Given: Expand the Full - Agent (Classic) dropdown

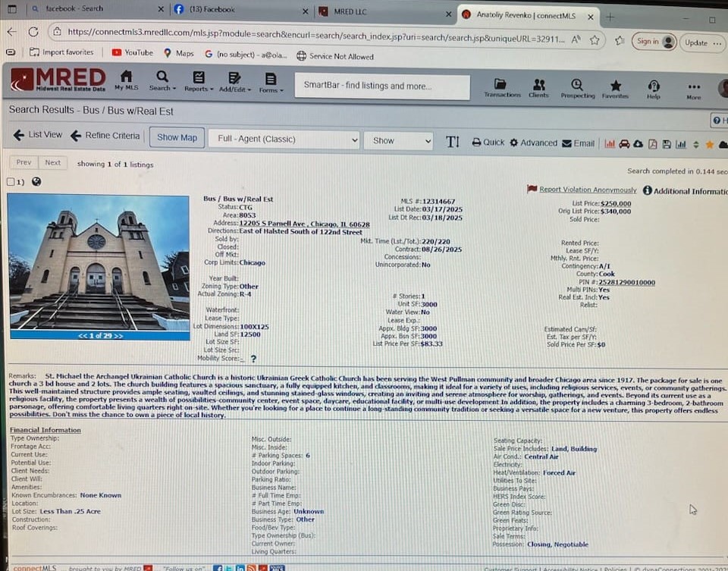Looking at the screenshot, I should 284,140.
